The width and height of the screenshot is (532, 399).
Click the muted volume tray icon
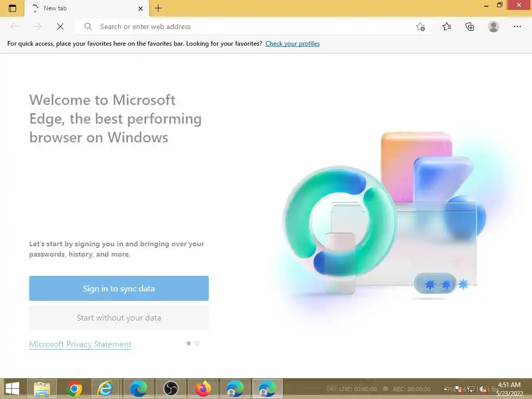point(483,390)
